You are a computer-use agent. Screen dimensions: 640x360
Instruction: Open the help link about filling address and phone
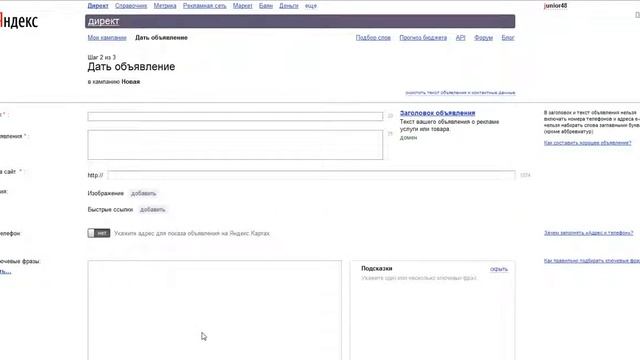[589, 233]
